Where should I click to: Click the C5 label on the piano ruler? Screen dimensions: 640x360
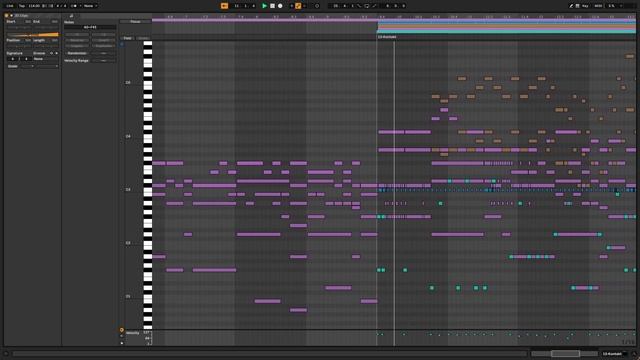click(x=128, y=82)
